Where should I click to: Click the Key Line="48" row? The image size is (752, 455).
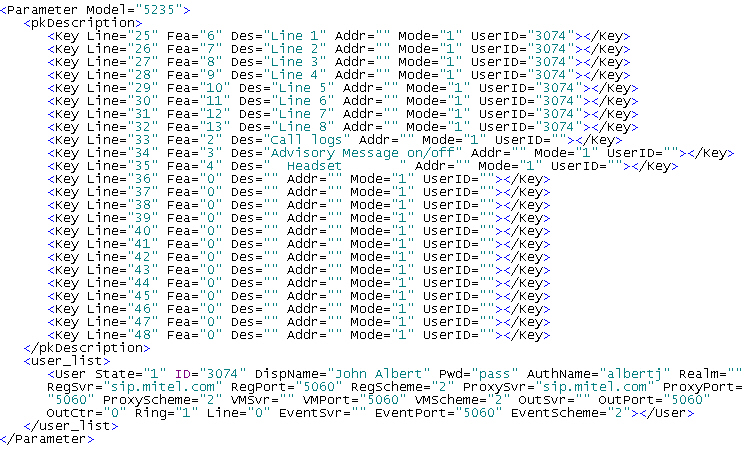pyautogui.click(x=298, y=334)
